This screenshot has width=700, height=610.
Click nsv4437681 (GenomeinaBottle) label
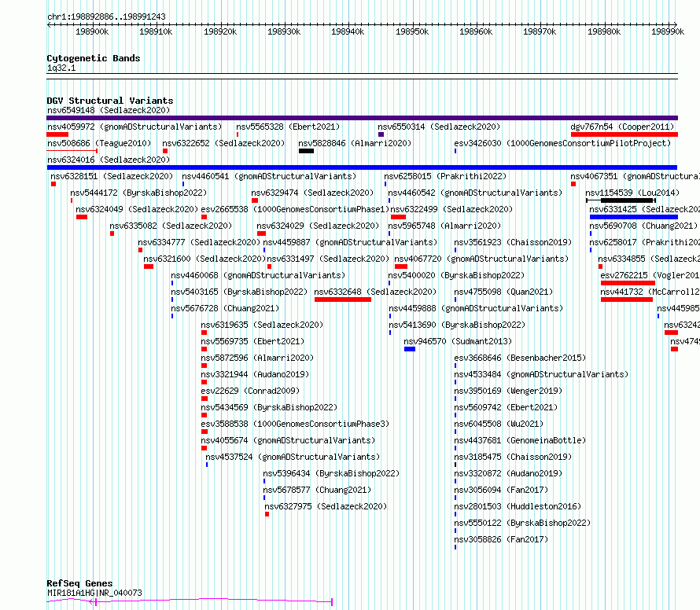tap(520, 440)
